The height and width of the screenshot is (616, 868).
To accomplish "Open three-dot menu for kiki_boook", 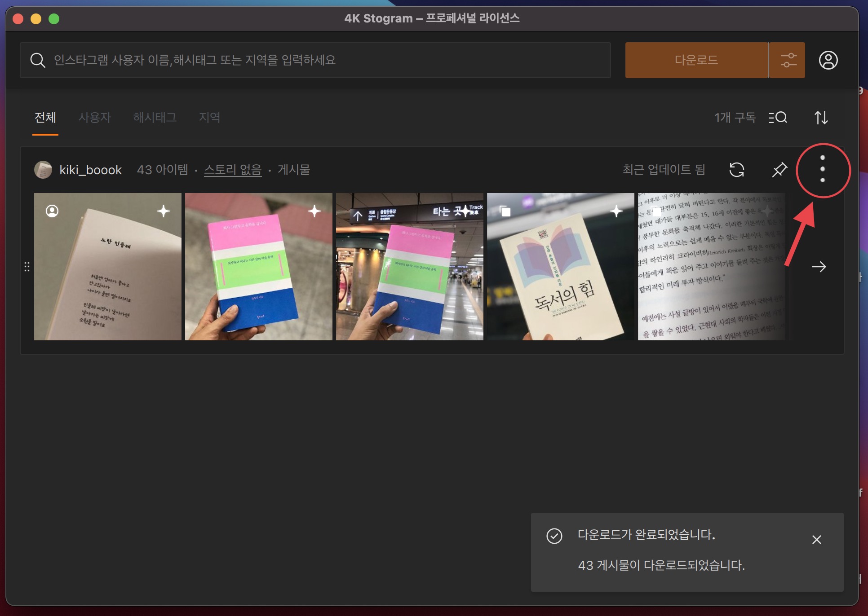I will click(822, 169).
